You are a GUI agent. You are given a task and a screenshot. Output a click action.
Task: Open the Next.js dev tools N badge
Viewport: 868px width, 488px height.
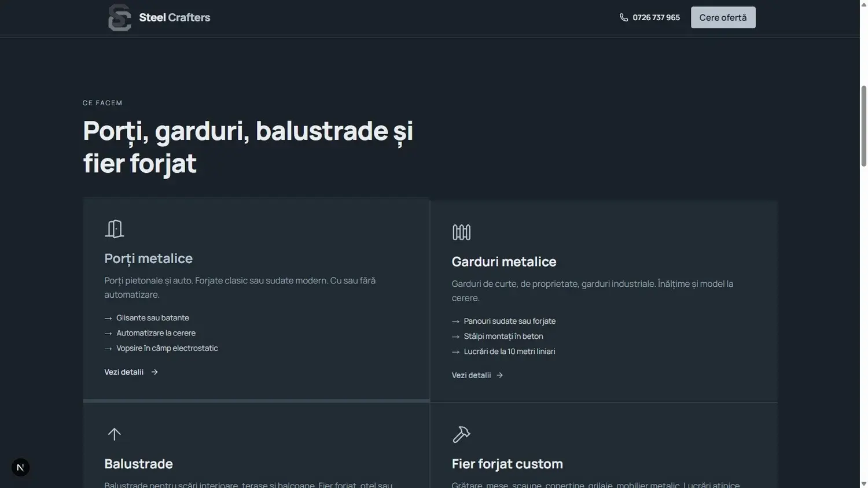(20, 467)
